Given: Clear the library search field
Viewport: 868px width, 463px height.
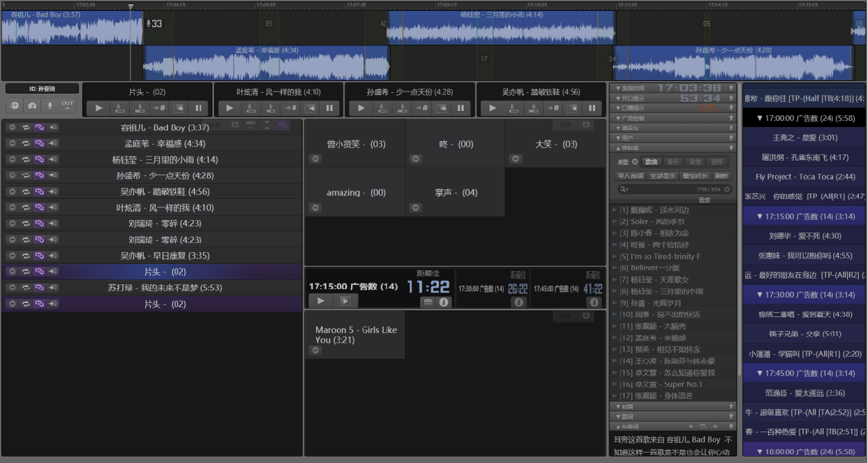Looking at the screenshot, I should point(727,189).
